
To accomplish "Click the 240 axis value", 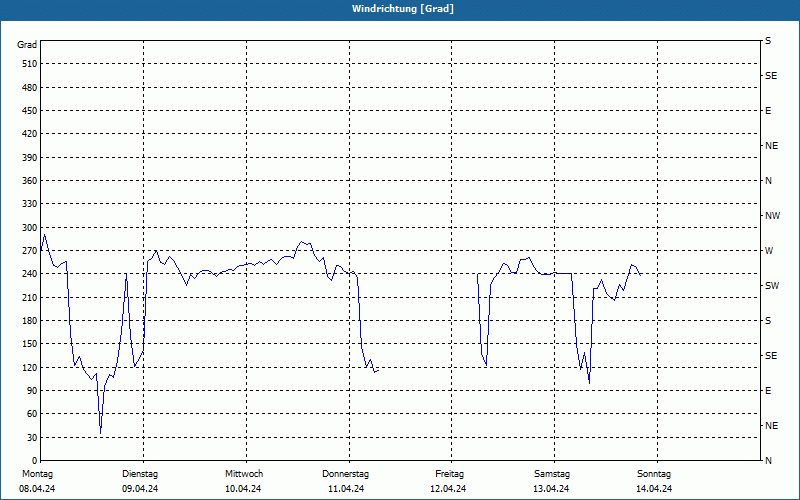I will point(29,274).
